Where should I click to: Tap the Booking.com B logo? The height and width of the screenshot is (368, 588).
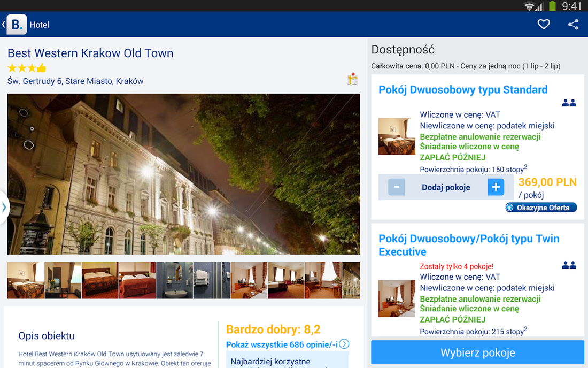[x=17, y=25]
